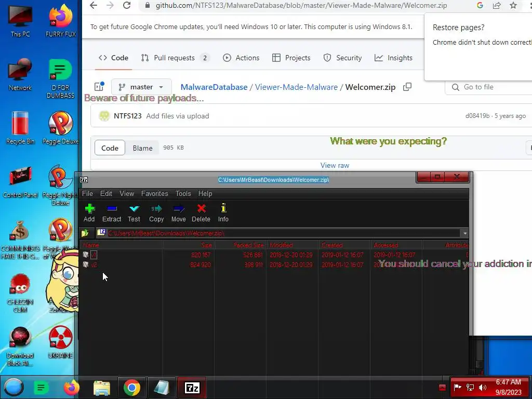Open 7-Zip Help menu

[205, 193]
